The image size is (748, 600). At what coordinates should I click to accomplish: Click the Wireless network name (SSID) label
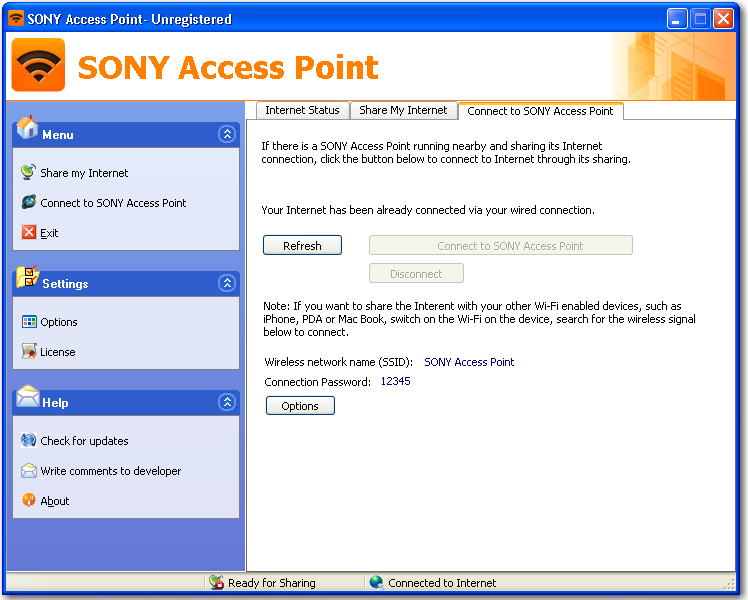coord(339,362)
